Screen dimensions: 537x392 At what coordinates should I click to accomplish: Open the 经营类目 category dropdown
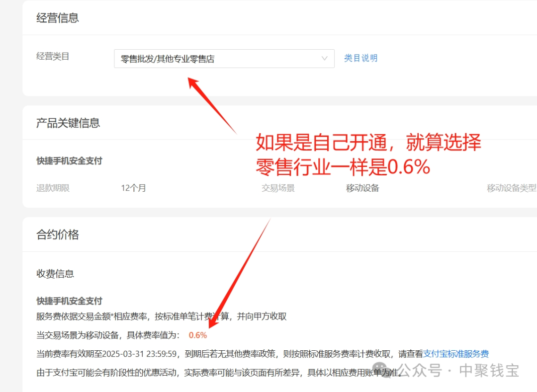tap(224, 58)
